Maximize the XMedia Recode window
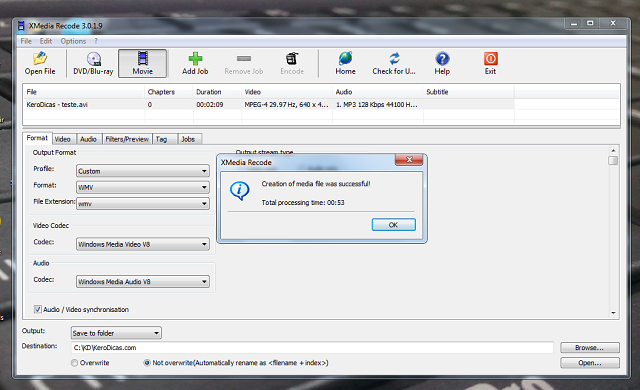 pyautogui.click(x=590, y=24)
